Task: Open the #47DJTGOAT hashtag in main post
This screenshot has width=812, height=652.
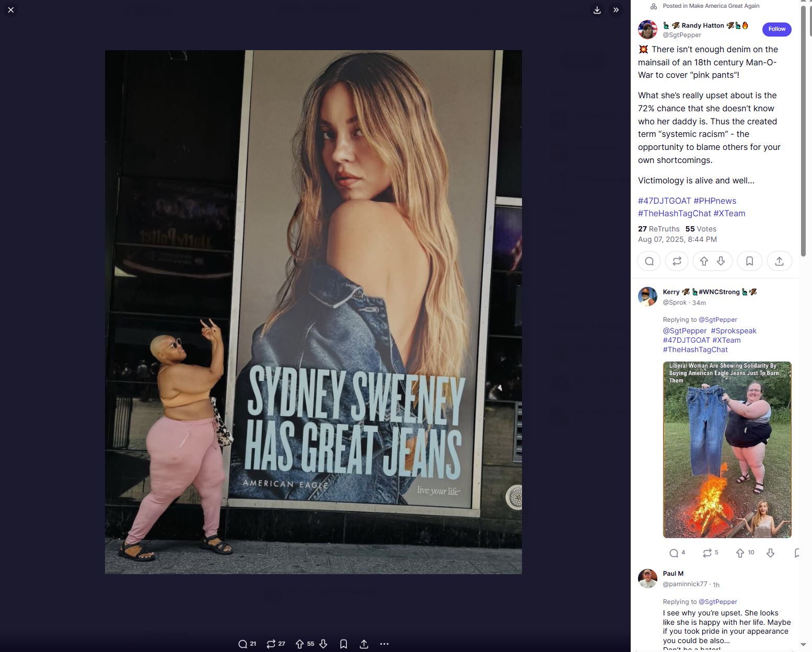Action: pyautogui.click(x=664, y=201)
